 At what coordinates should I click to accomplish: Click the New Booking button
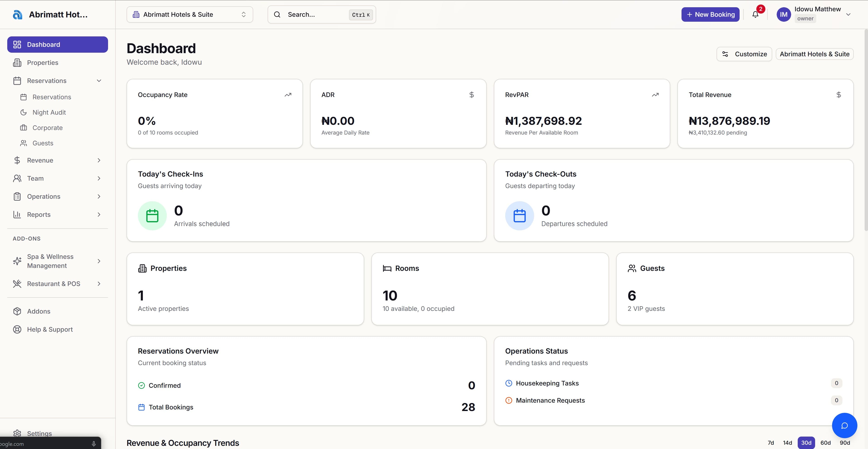coord(710,14)
